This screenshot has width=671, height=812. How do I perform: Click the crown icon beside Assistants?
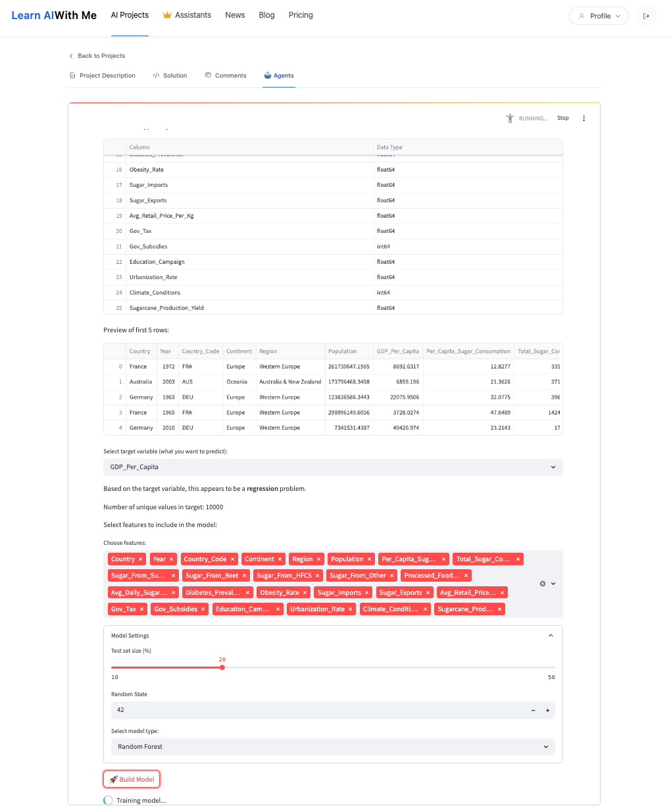167,15
